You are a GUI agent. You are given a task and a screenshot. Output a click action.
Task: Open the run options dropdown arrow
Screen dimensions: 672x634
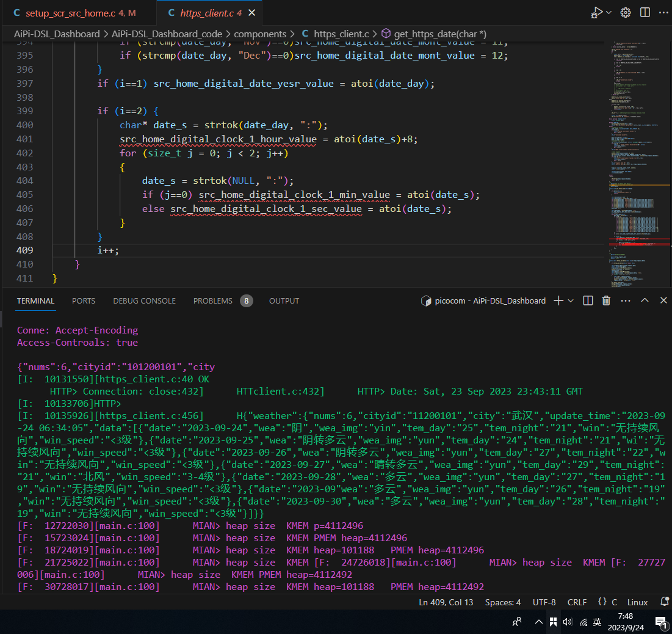[609, 13]
